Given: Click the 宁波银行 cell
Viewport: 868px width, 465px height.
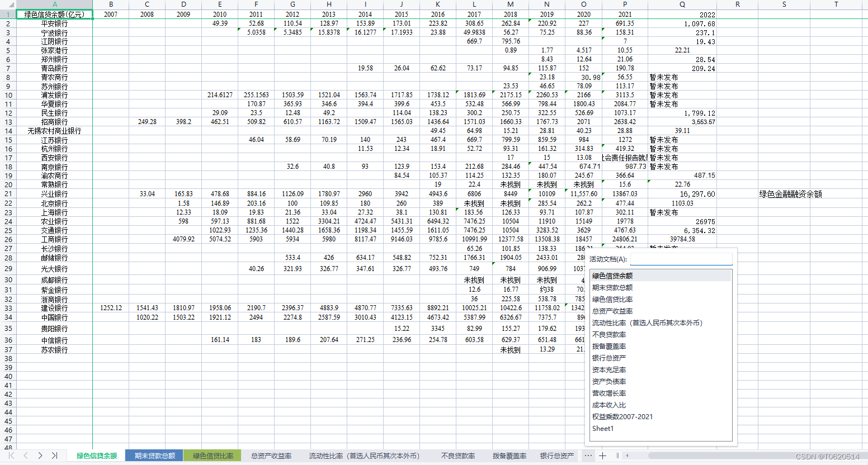Looking at the screenshot, I should (54, 32).
